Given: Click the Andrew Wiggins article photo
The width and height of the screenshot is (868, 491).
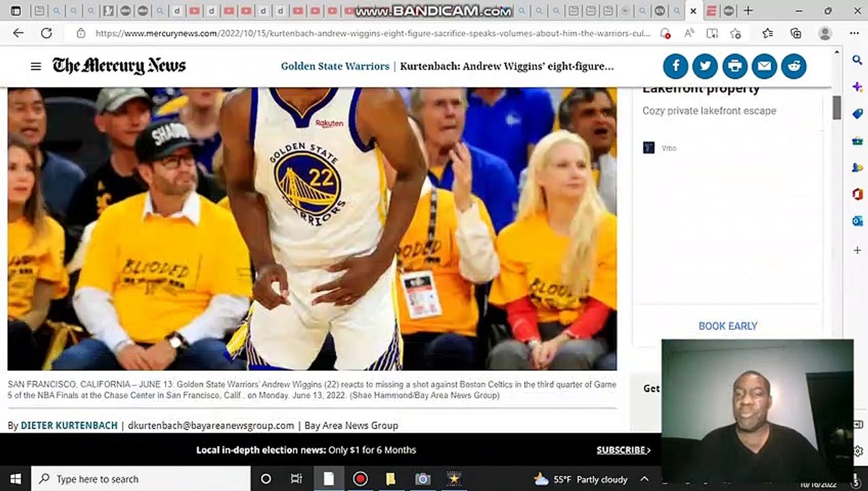Looking at the screenshot, I should 312,228.
